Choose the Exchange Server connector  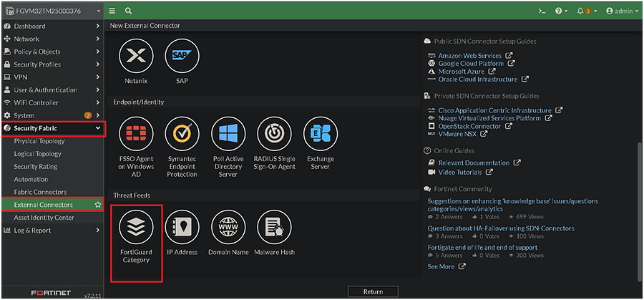pyautogui.click(x=321, y=134)
